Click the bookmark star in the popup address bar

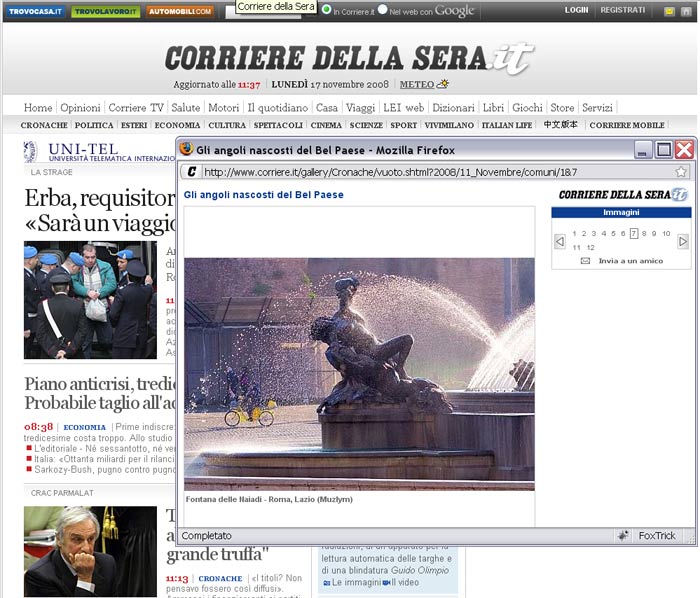pyautogui.click(x=680, y=172)
